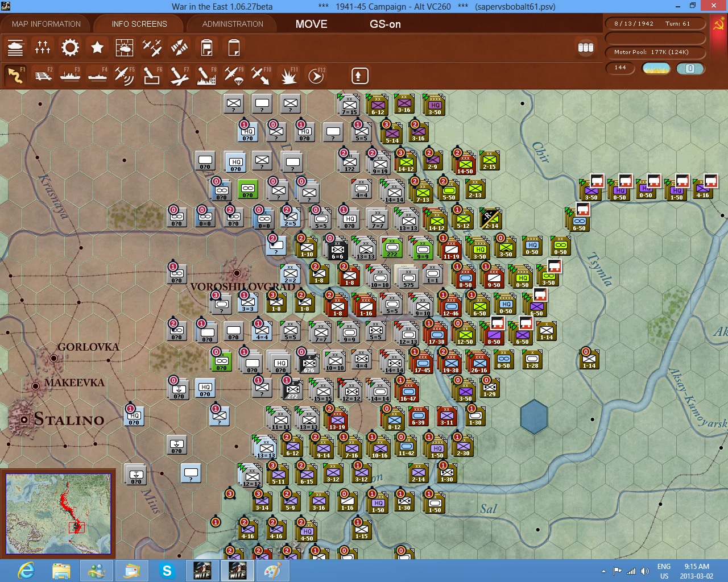Select the unit counter labeled 17-45
Image resolution: width=728 pixels, height=582 pixels.
(x=422, y=361)
